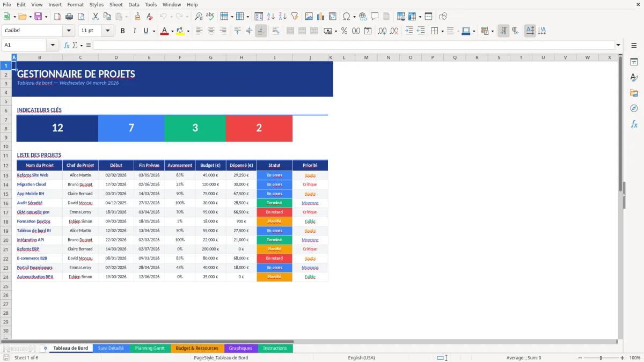Image resolution: width=644 pixels, height=362 pixels.
Task: Insert a hyperlink
Action: tap(363, 17)
